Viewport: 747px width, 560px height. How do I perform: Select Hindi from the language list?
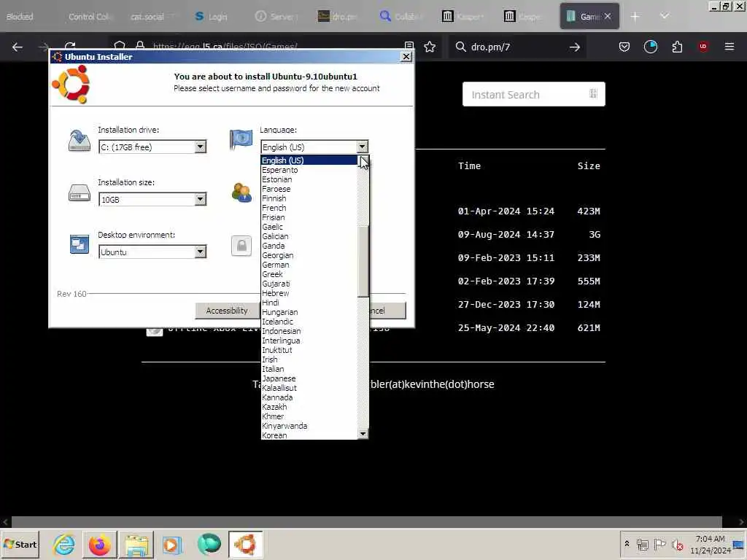tap(271, 303)
